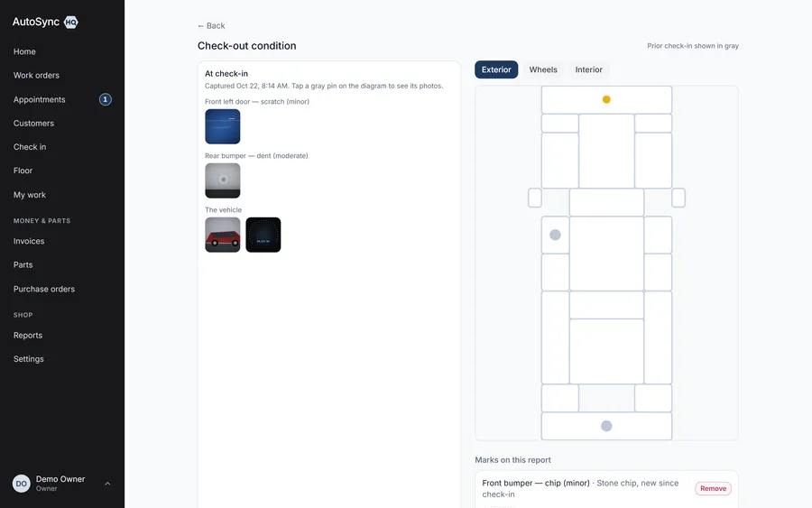Image resolution: width=812 pixels, height=508 pixels.
Task: Open the Customers section
Action: (x=33, y=124)
